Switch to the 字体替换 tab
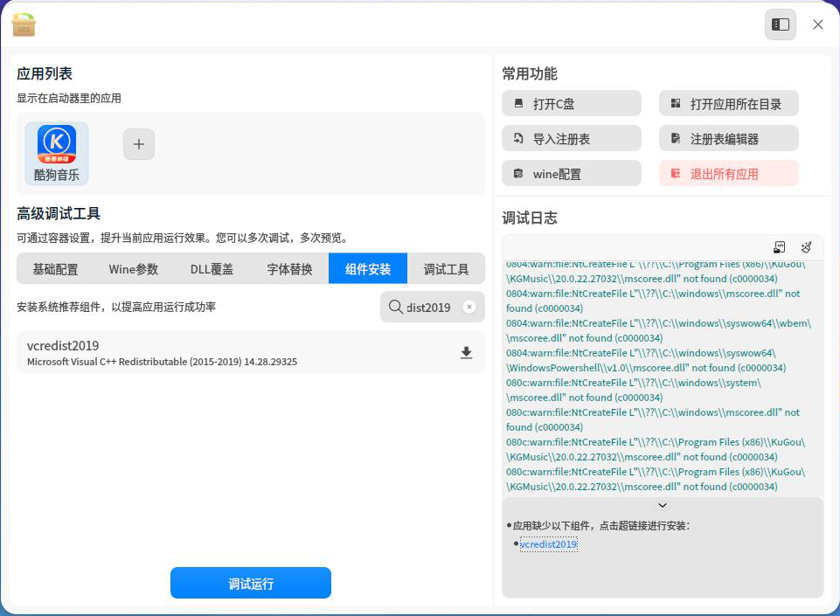840x616 pixels. click(x=290, y=269)
